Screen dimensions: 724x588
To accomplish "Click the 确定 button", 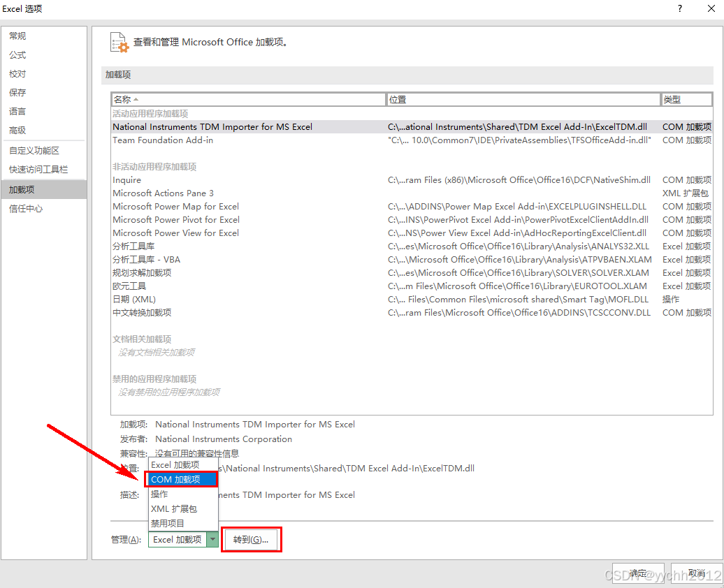I will pos(638,573).
